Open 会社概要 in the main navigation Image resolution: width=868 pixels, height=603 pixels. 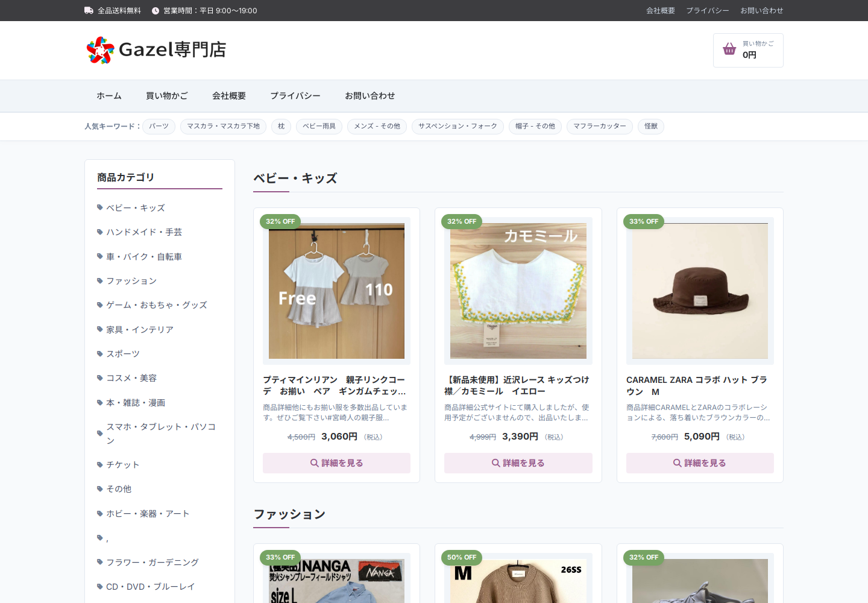tap(229, 96)
